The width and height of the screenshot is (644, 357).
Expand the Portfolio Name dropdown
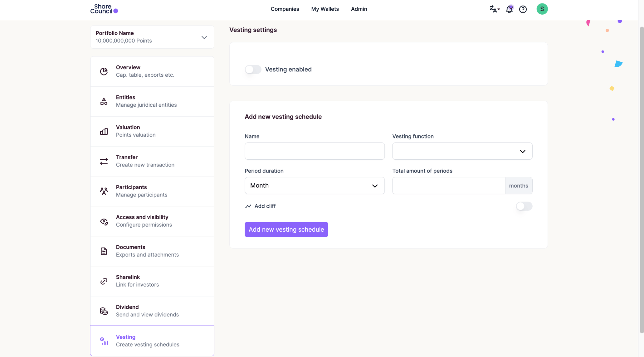tap(204, 37)
